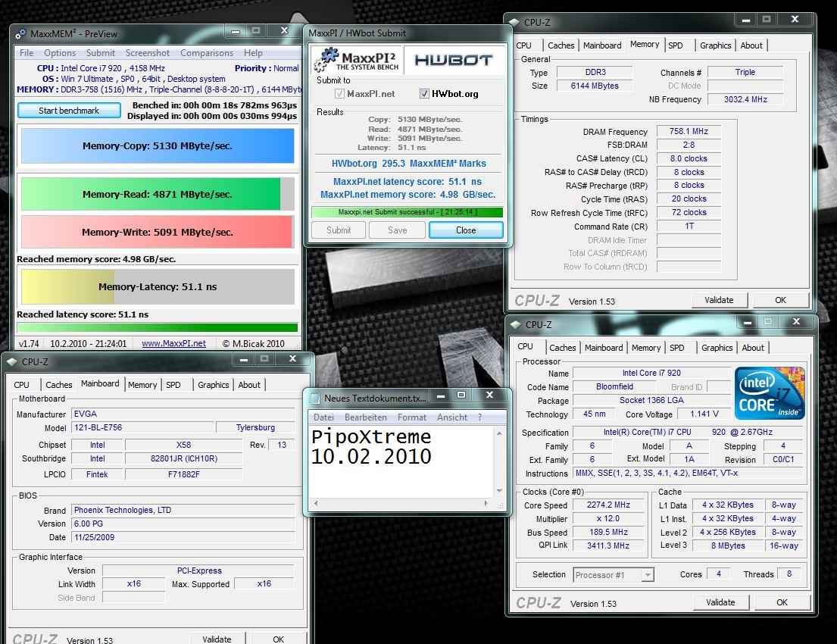Click the Memory-Write red result bar
The image size is (837, 644).
[x=156, y=232]
